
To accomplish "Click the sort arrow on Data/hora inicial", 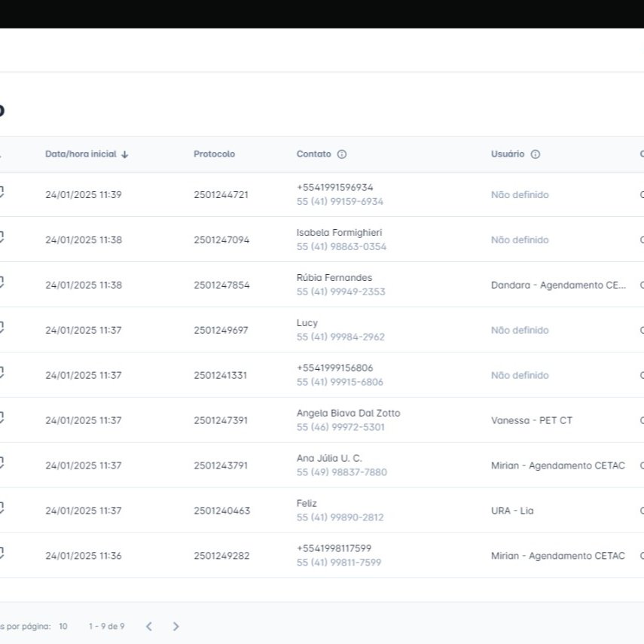I will tap(125, 154).
